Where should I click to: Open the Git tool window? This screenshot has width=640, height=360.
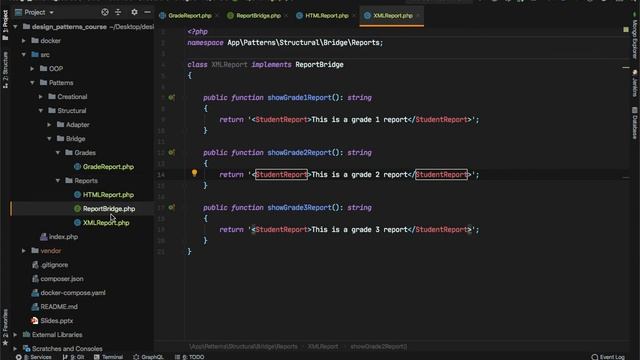point(73,357)
